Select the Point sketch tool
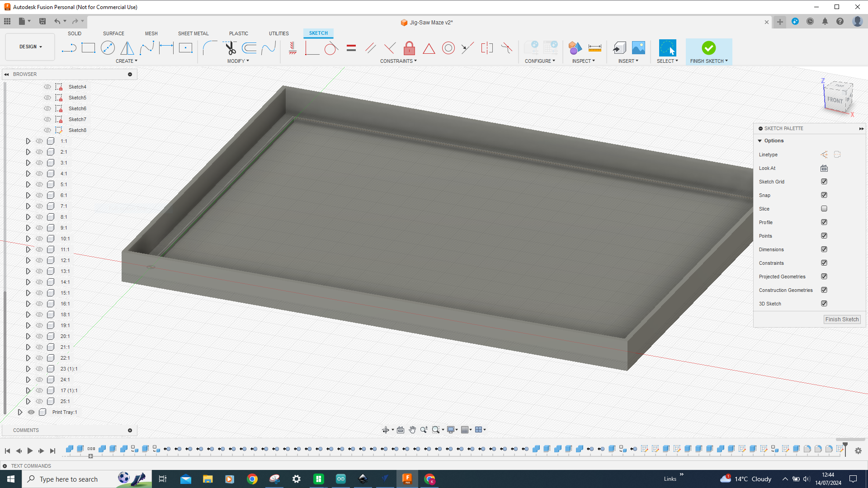Image resolution: width=868 pixels, height=488 pixels. 185,48
